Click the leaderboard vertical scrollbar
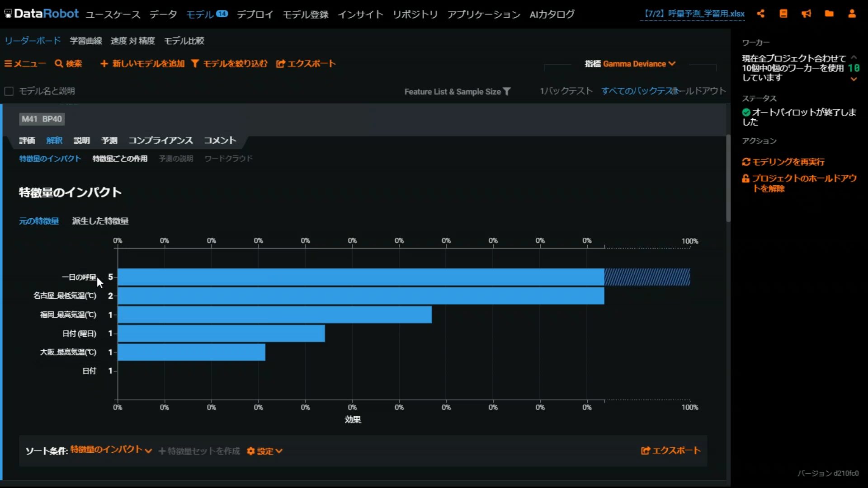Screen dimensions: 868x488 [x=728, y=178]
